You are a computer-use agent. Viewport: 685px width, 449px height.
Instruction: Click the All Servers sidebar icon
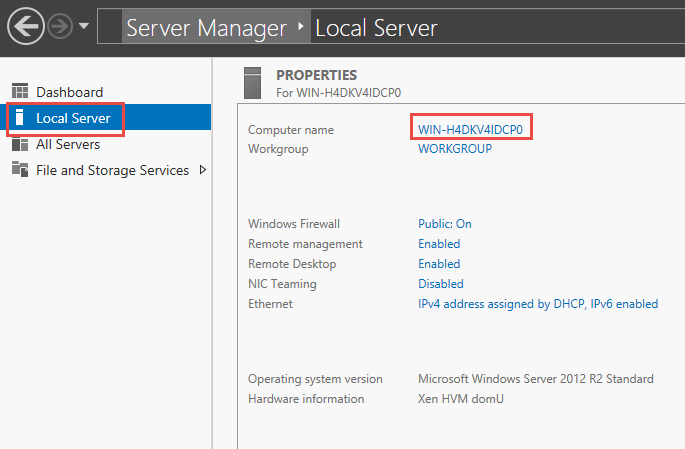tap(20, 144)
